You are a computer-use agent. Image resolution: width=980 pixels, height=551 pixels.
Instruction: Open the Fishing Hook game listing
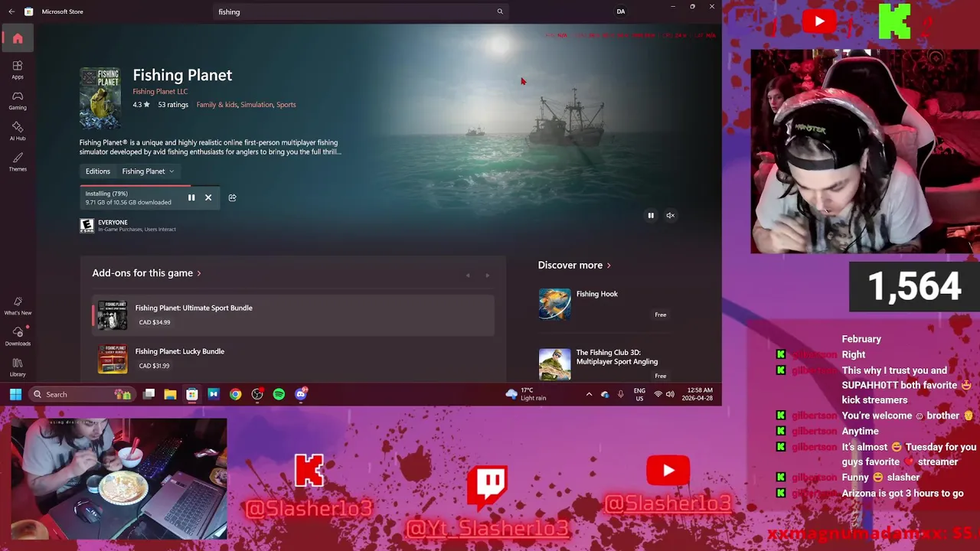[603, 304]
